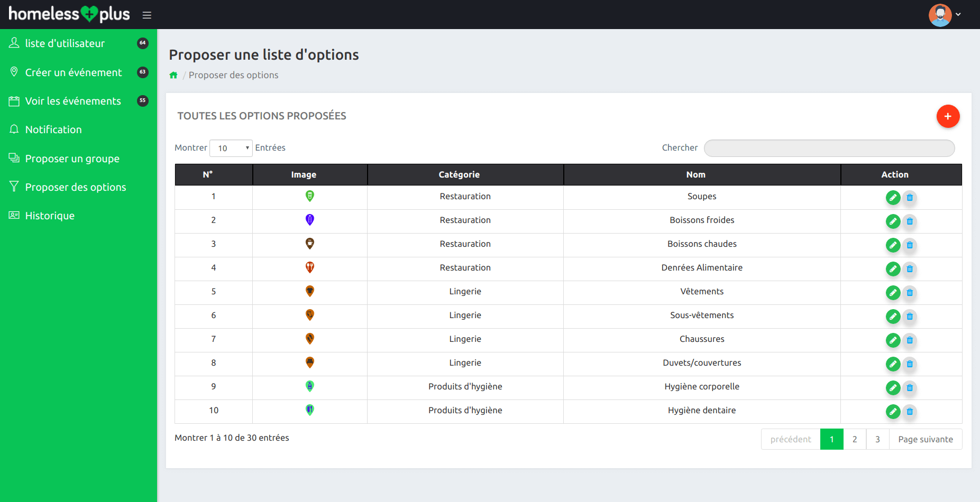The height and width of the screenshot is (502, 980).
Task: Click the trash delete icon for Boissons froides
Action: tap(910, 221)
